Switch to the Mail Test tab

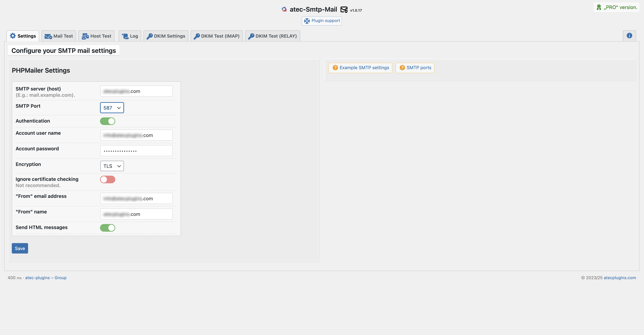click(59, 36)
